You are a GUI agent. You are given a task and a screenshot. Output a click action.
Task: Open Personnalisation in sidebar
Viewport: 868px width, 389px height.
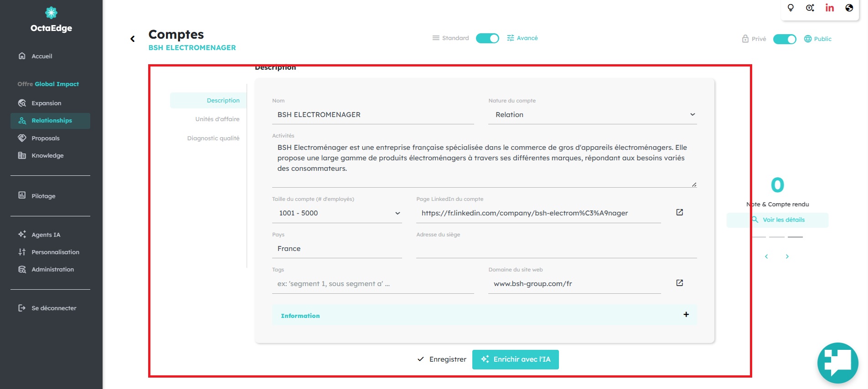[x=50, y=252]
